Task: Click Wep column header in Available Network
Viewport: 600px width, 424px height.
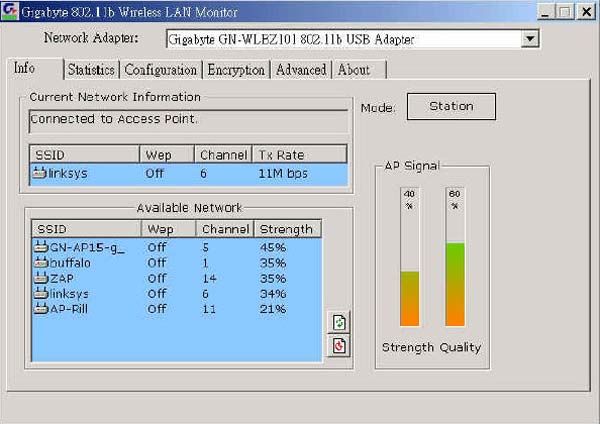Action: [x=169, y=229]
